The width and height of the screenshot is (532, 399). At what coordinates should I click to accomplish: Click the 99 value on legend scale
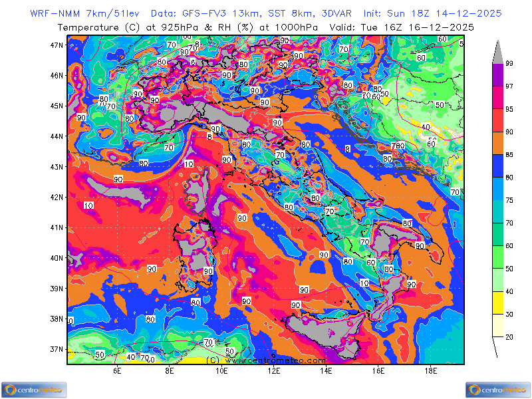(509, 63)
